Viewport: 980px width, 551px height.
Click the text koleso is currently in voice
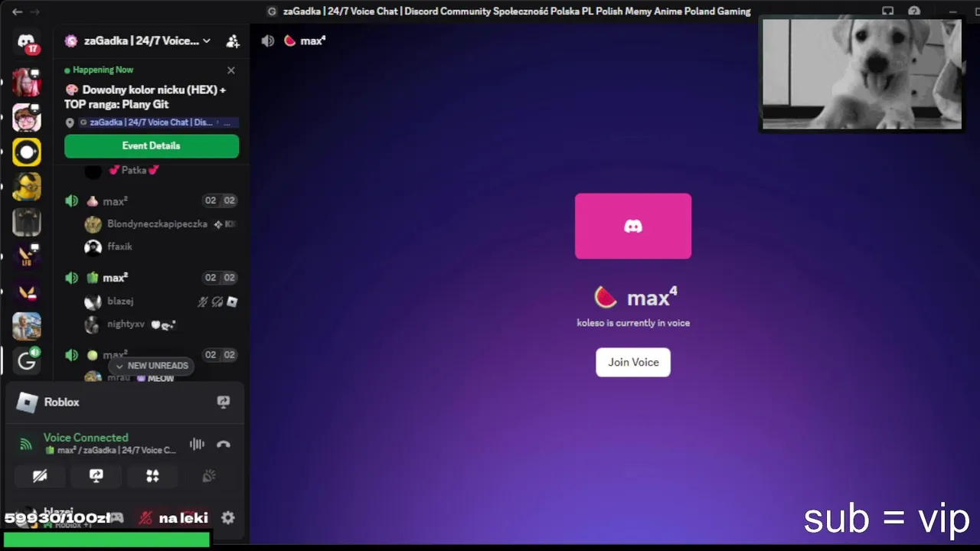pos(633,323)
